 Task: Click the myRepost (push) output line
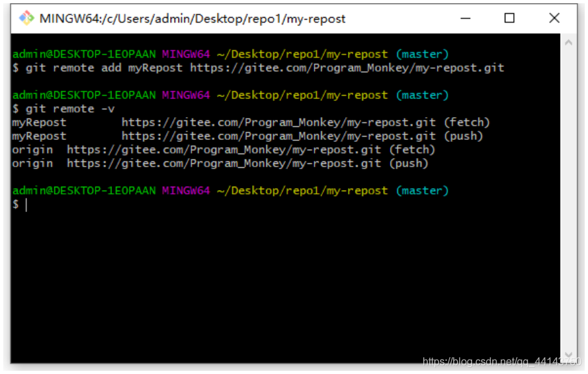247,136
